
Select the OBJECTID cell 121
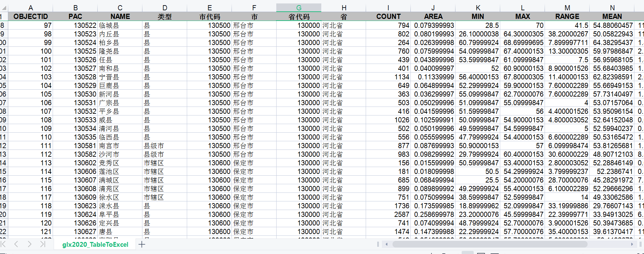(31, 232)
